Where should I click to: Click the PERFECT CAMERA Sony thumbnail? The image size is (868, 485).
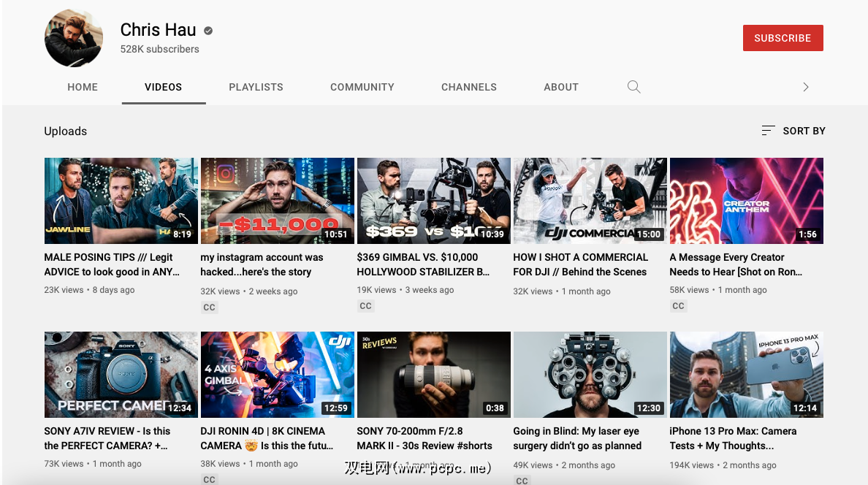[x=121, y=374]
